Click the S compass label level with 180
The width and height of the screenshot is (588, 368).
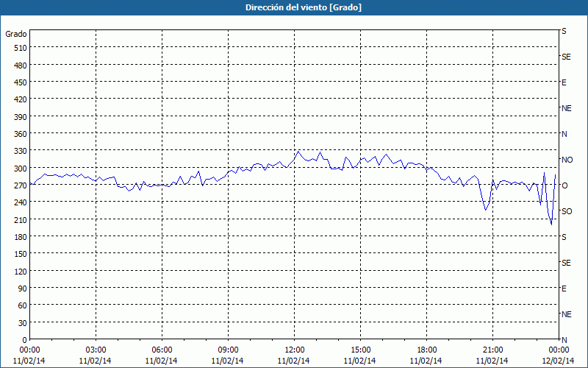click(564, 237)
